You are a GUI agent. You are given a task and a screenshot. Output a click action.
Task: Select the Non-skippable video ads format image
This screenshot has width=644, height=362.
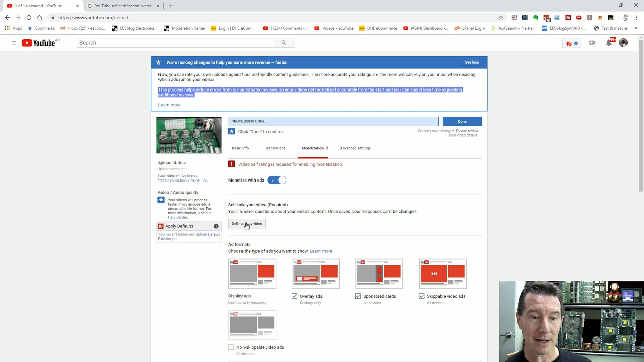pyautogui.click(x=252, y=325)
